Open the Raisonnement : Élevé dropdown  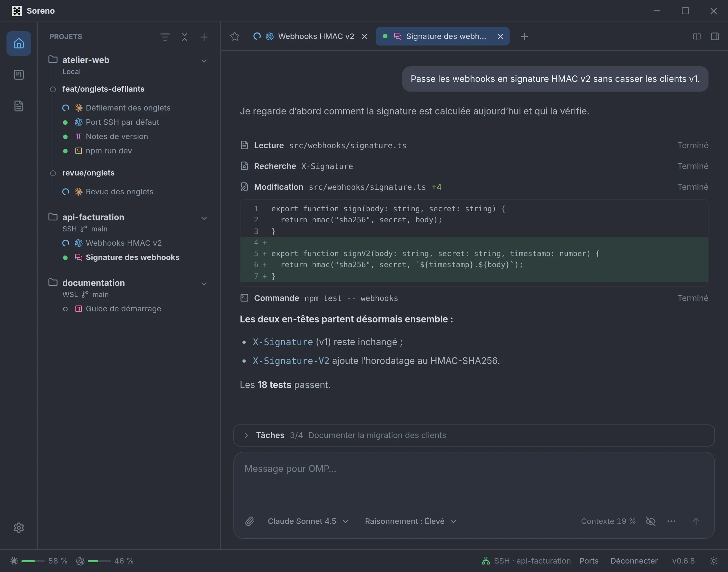tap(410, 521)
